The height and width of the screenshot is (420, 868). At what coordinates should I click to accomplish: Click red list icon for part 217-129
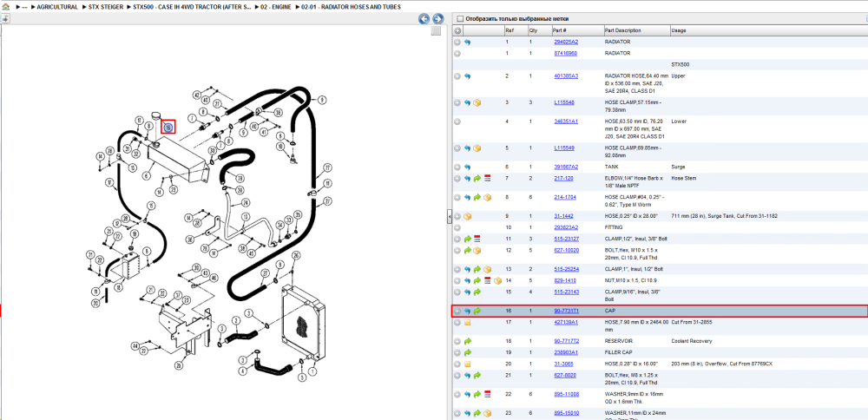(487, 179)
